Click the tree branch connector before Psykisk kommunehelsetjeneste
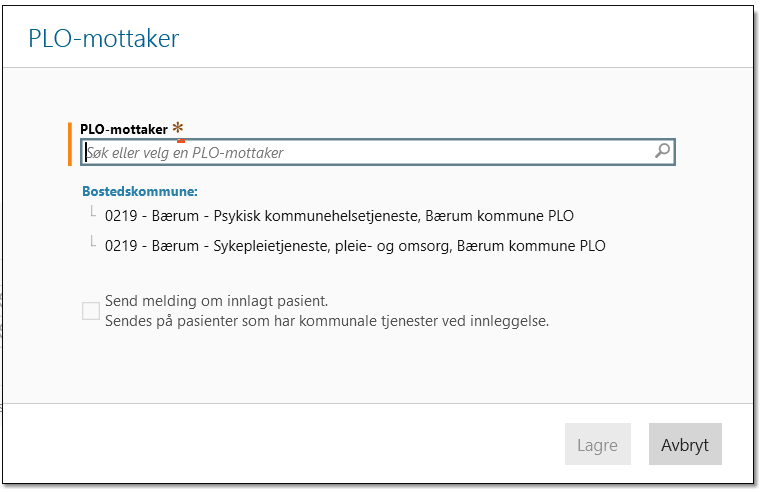 tap(90, 212)
